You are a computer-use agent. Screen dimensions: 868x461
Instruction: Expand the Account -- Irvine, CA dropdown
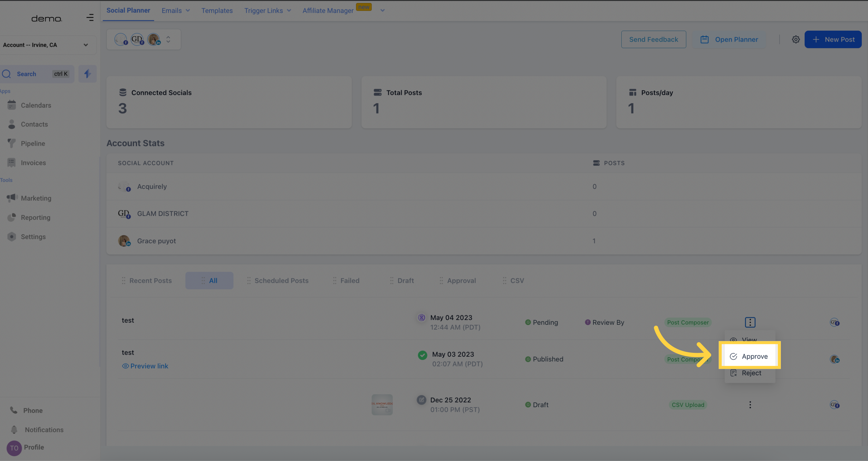[x=86, y=45]
